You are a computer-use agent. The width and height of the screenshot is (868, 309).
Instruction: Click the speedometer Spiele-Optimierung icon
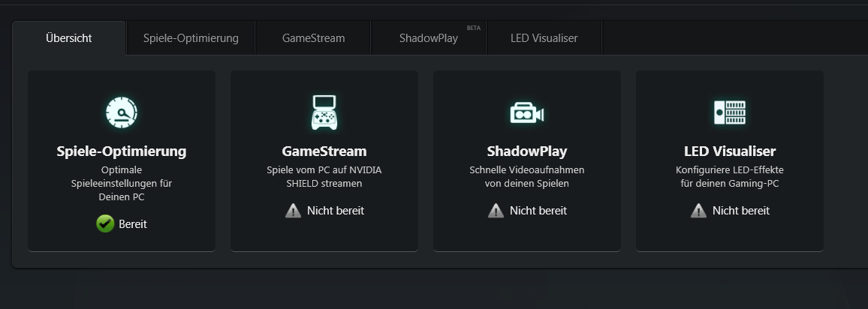click(x=121, y=112)
